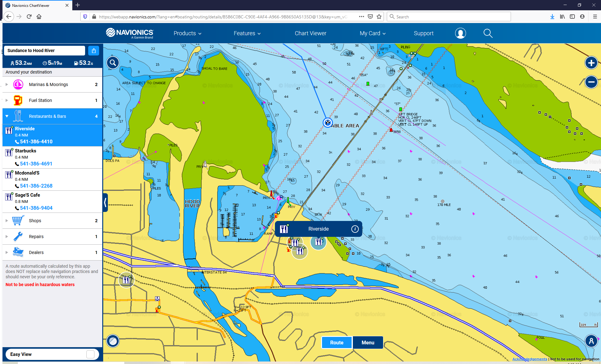Click the Route button
The width and height of the screenshot is (601, 364).
337,342
